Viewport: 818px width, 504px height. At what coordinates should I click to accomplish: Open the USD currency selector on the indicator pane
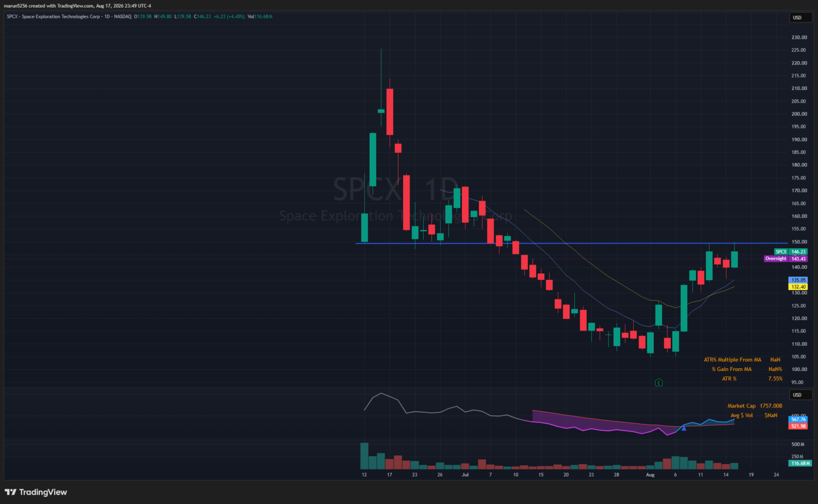800,395
